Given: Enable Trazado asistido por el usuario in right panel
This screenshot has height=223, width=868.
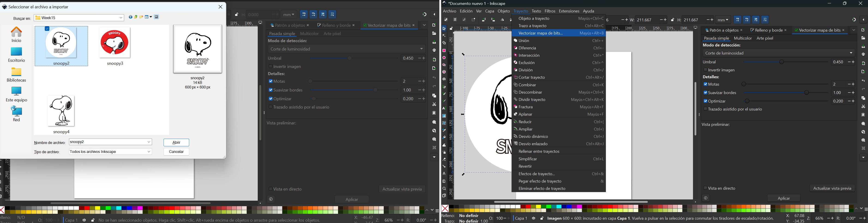Looking at the screenshot, I should coord(705,109).
